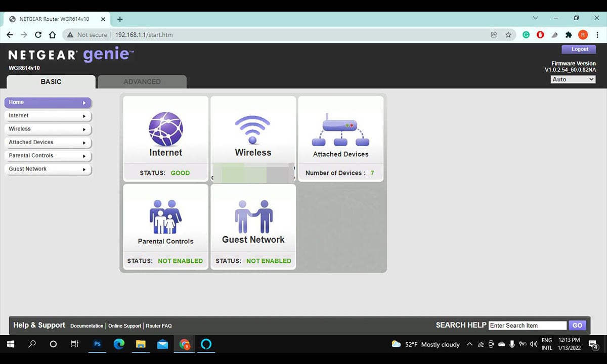Image resolution: width=607 pixels, height=364 pixels.
Task: Select Internet in the sidebar
Action: pyautogui.click(x=48, y=116)
